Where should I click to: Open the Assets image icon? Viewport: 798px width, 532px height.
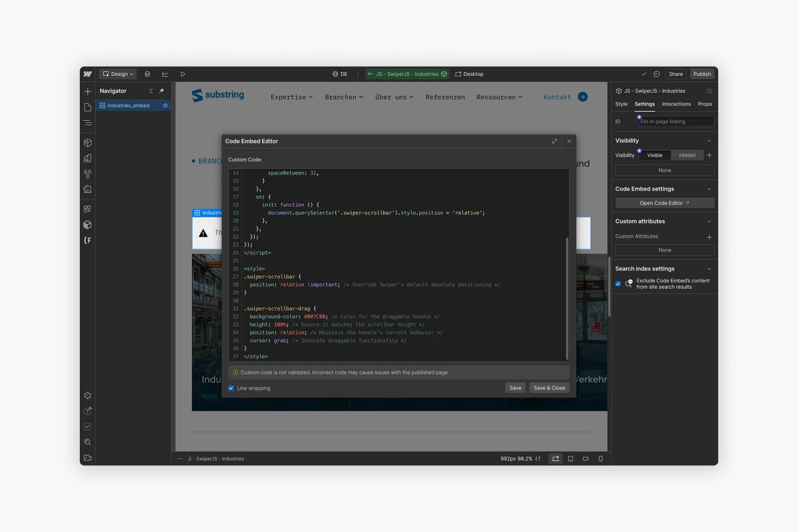coord(88,189)
